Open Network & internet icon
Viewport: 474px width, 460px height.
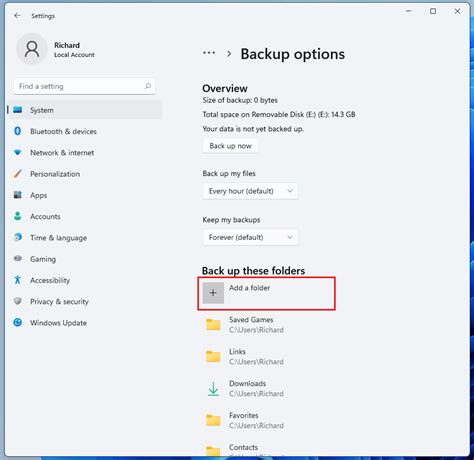point(18,153)
